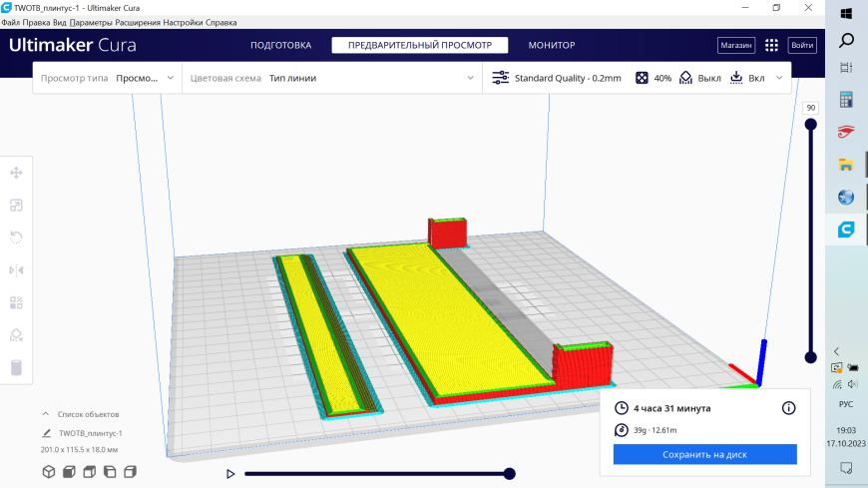The image size is (868, 488).
Task: Click the support Выкл icon
Action: [x=685, y=78]
